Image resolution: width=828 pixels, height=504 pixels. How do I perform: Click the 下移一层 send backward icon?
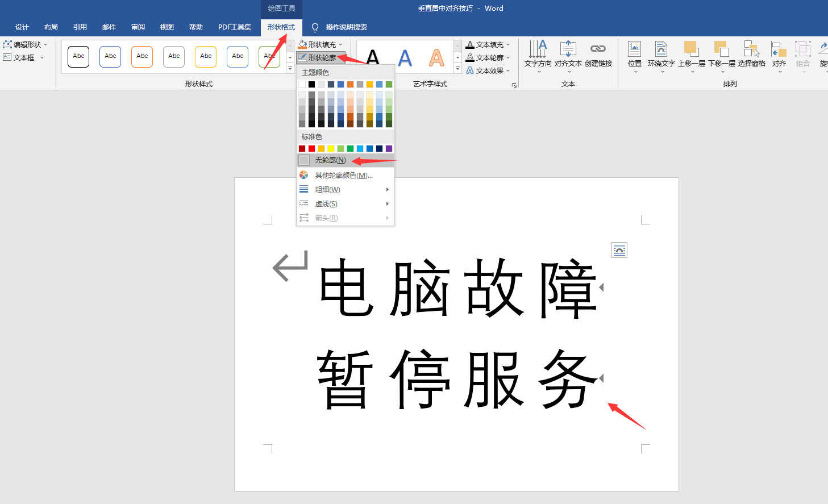722,49
